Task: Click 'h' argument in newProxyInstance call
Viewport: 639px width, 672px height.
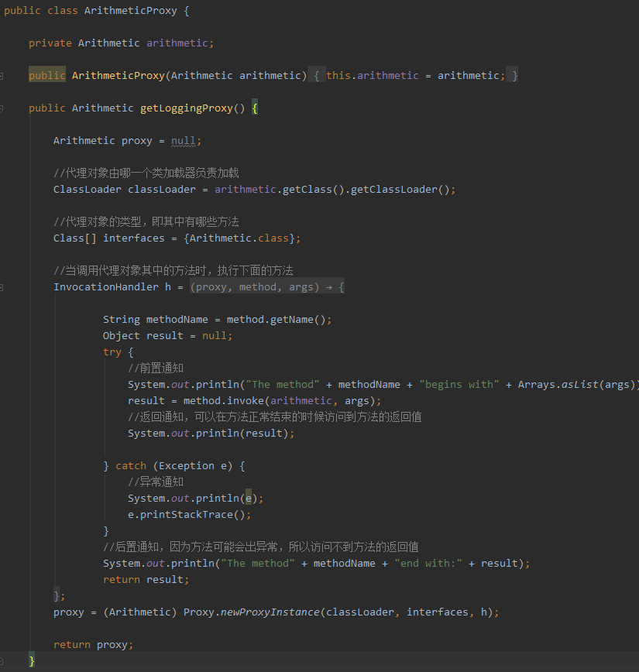Action: point(484,612)
